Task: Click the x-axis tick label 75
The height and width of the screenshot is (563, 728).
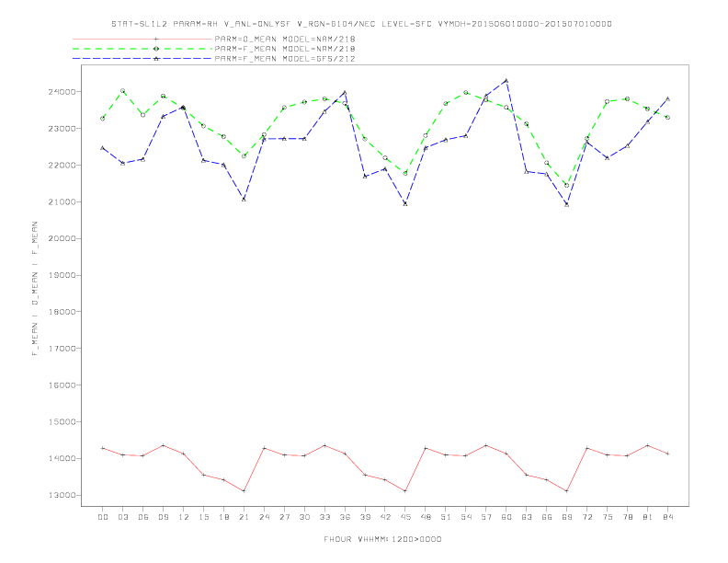Action: (x=608, y=517)
